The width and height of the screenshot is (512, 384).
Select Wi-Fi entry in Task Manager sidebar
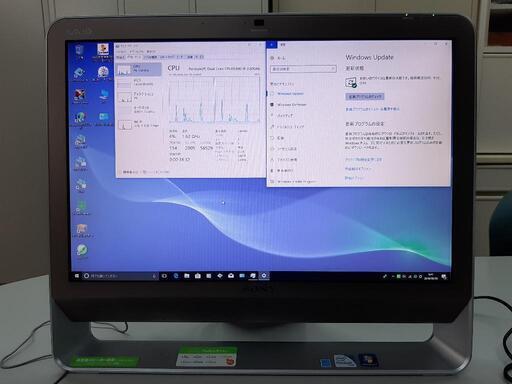click(139, 124)
